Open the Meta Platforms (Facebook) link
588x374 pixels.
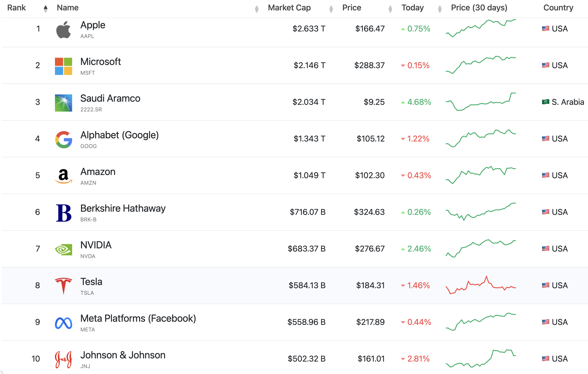coord(138,319)
